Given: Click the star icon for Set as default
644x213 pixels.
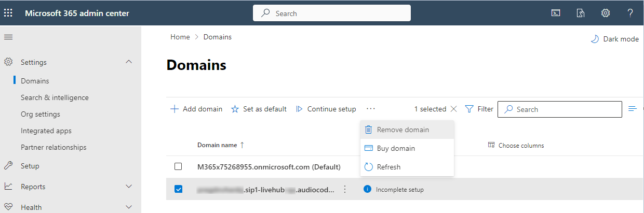Looking at the screenshot, I should [x=235, y=109].
